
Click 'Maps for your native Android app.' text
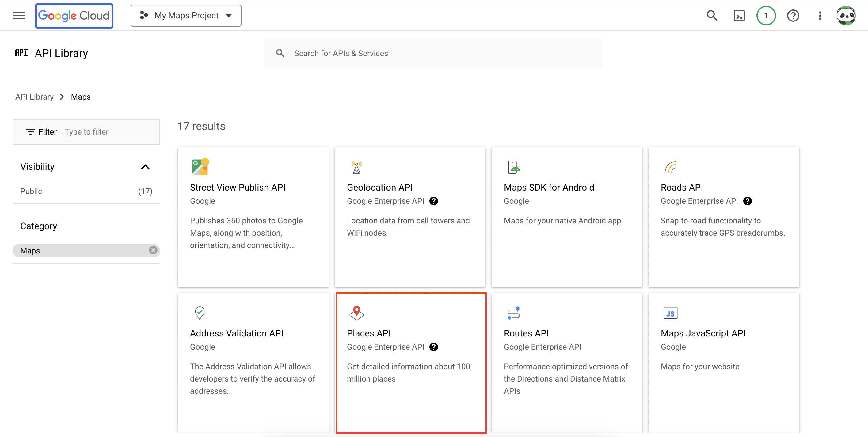(563, 220)
